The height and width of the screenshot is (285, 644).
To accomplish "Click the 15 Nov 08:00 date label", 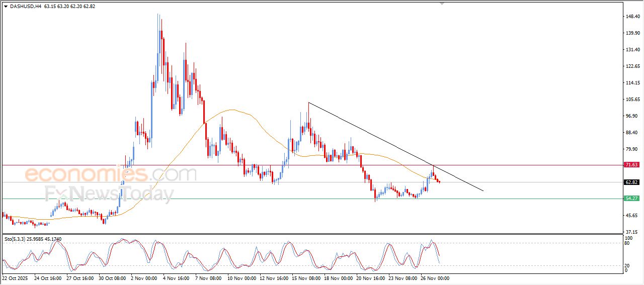I will coord(307,278).
